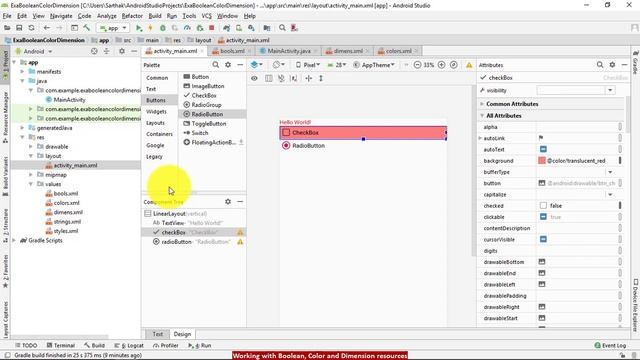Open the API 28 version dropdown

337,65
